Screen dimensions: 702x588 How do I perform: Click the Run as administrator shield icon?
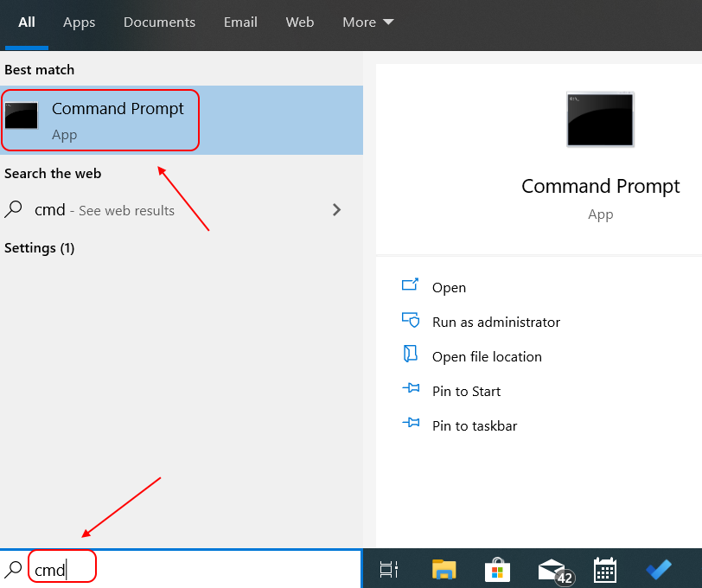point(411,320)
